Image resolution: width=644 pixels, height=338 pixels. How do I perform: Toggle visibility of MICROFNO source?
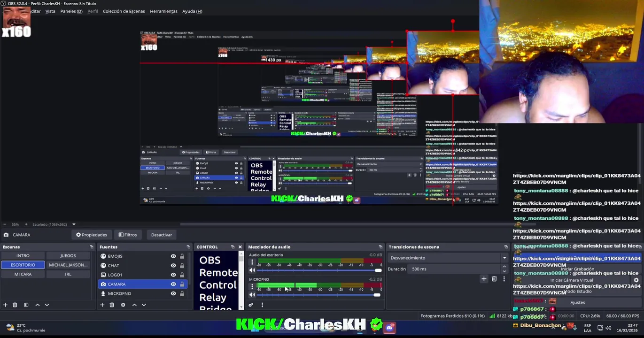[x=173, y=294]
